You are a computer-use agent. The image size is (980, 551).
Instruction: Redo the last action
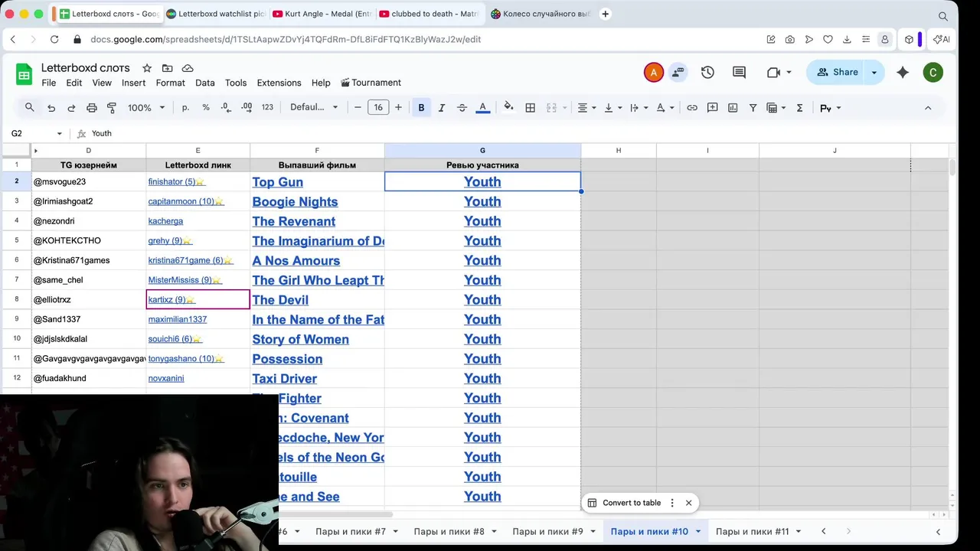coord(71,108)
